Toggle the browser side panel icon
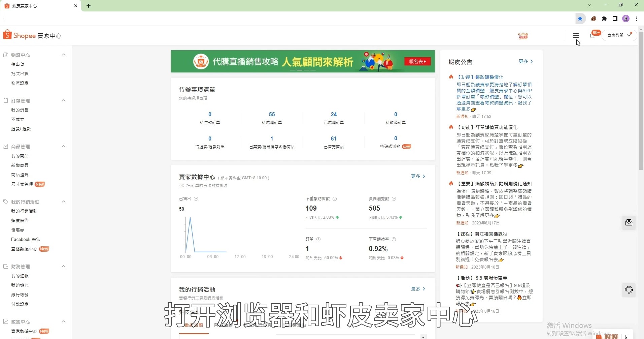This screenshot has width=644, height=339. 615,19
